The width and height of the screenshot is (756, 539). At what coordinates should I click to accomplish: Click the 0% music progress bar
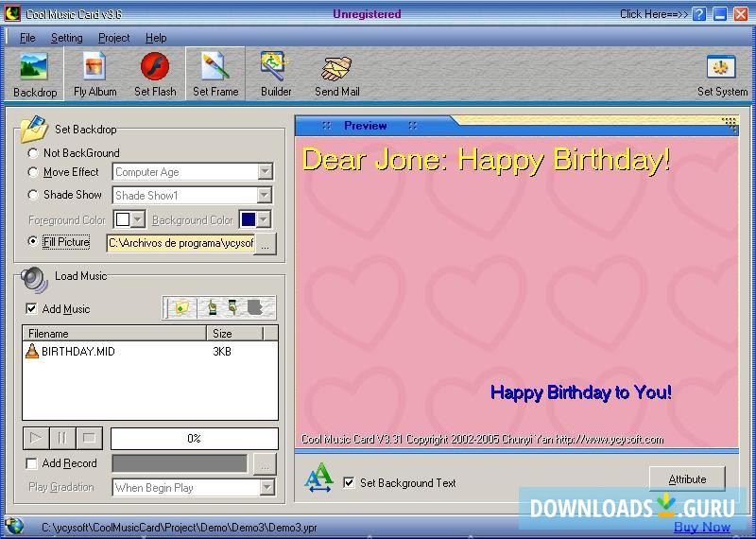point(195,438)
